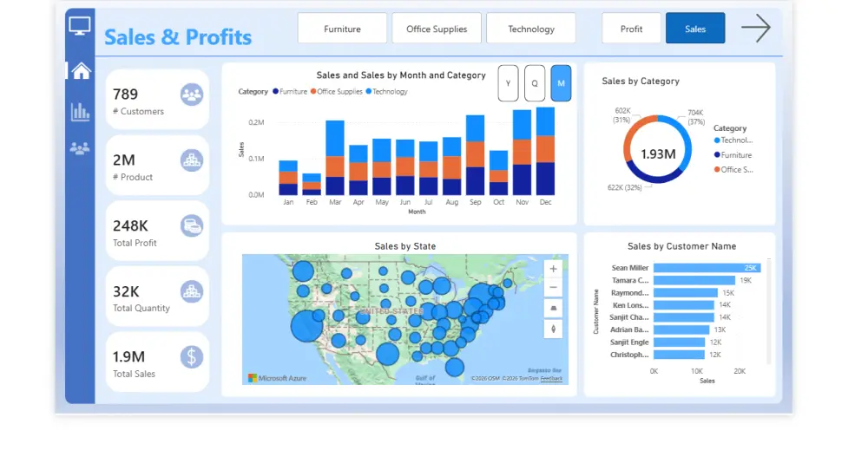This screenshot has height=450, width=868.
Task: Select yearly view with Y button
Action: click(508, 83)
